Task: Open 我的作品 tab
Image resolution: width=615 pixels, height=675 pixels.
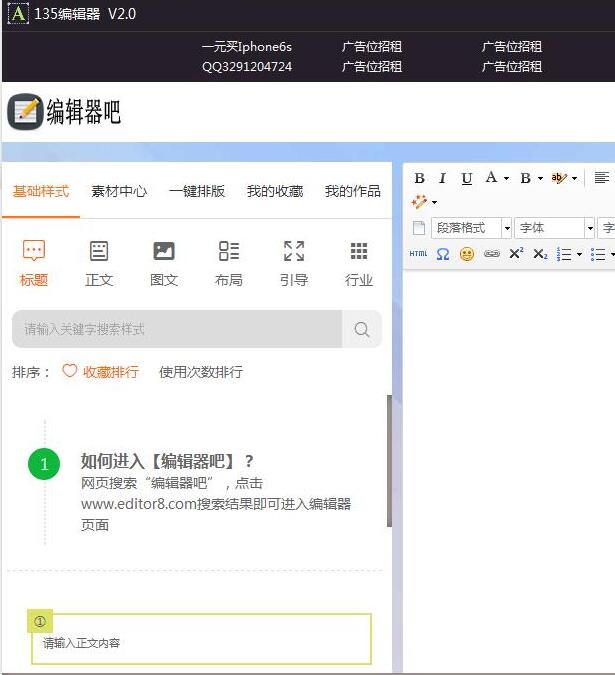Action: [353, 191]
